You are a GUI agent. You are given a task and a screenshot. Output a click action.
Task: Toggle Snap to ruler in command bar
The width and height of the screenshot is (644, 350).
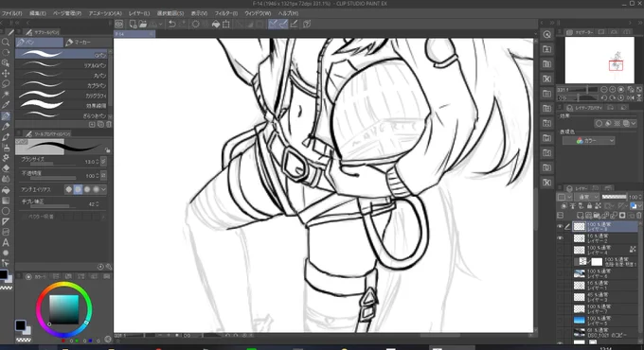273,24
